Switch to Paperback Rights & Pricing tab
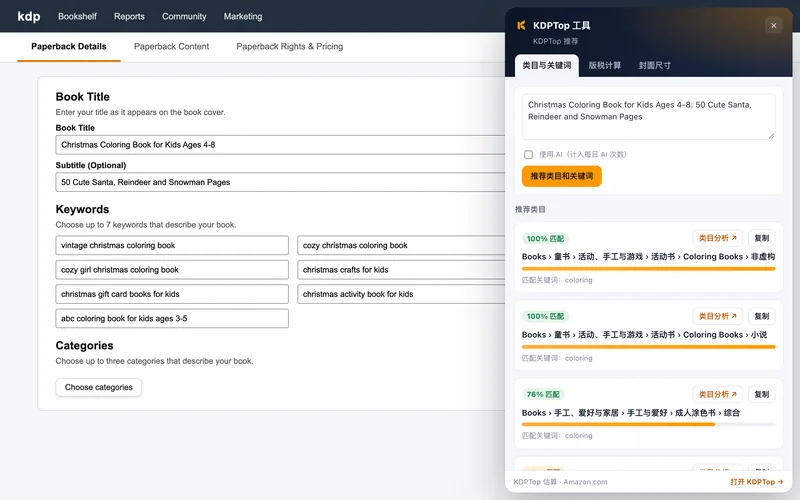This screenshot has height=500, width=800. point(289,46)
